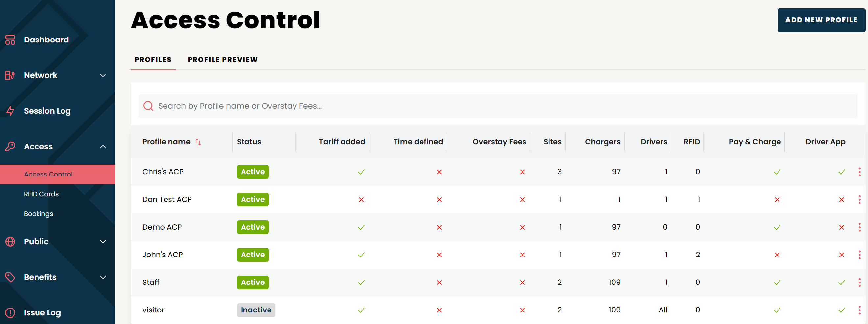Open Issue Log via the alert icon
This screenshot has width=868, height=324.
click(10, 312)
